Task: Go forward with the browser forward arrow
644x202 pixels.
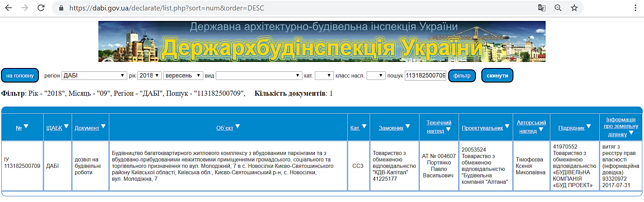Action: tap(25, 8)
